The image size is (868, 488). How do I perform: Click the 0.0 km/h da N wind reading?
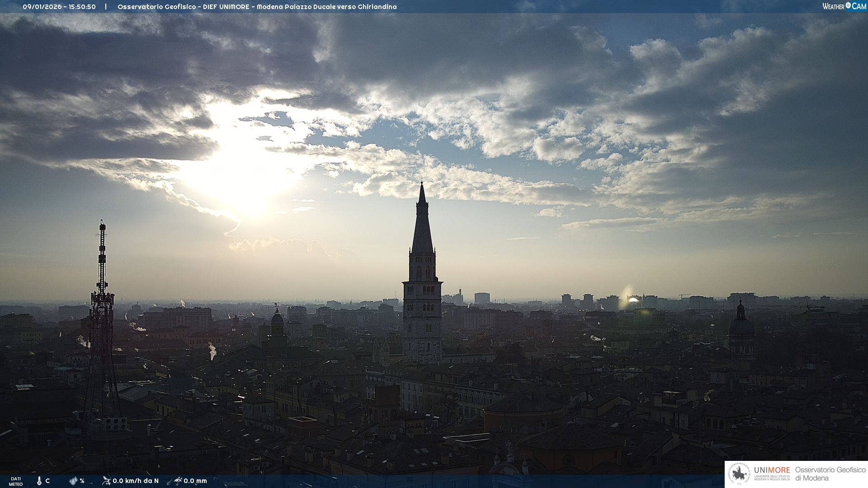click(x=136, y=481)
